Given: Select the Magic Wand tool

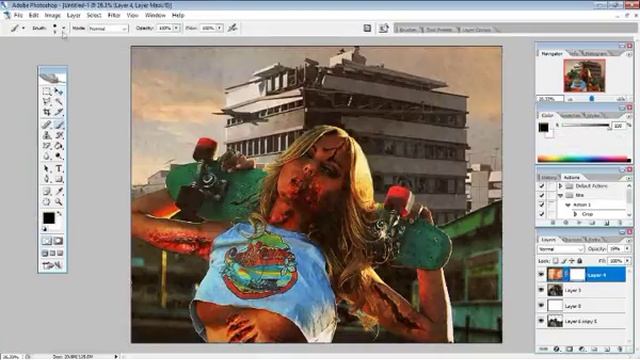Looking at the screenshot, I should point(59,101).
